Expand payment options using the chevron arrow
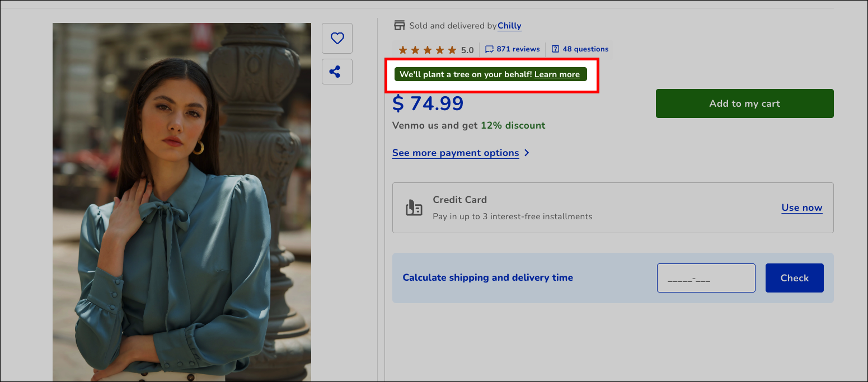 pyautogui.click(x=527, y=153)
